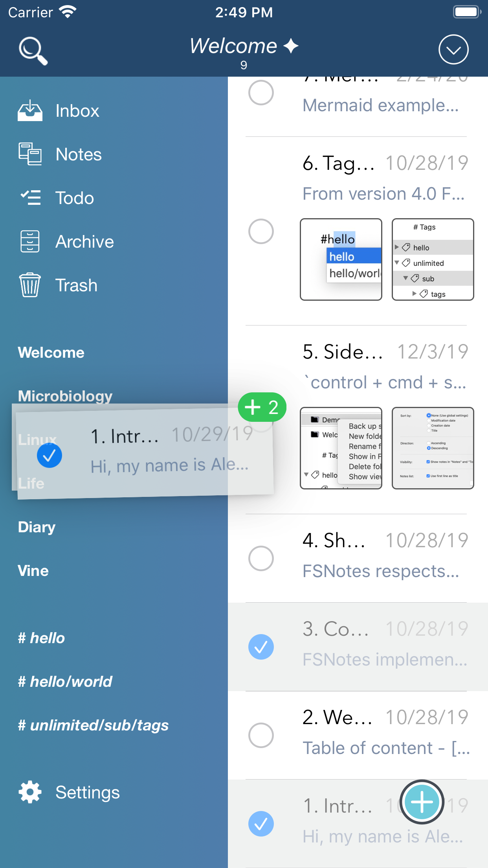Tap the battery status icon
This screenshot has width=488, height=868.
click(467, 12)
